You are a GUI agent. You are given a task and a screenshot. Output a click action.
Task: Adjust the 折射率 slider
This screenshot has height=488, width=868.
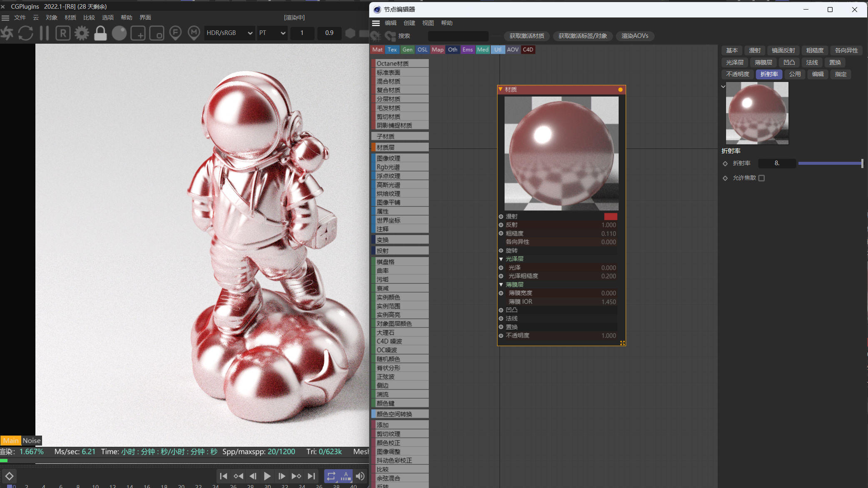830,163
